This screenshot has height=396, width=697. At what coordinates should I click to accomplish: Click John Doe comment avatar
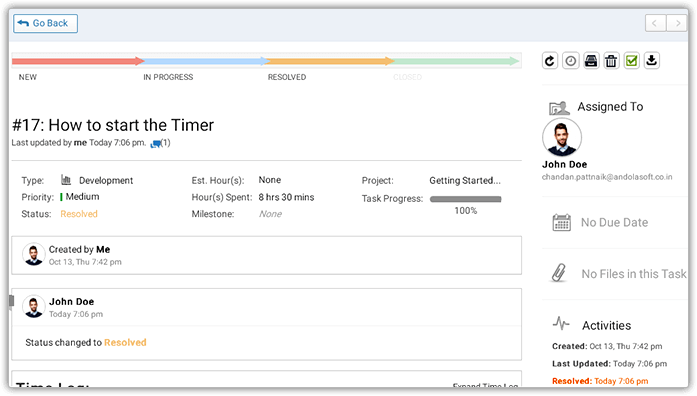34,306
